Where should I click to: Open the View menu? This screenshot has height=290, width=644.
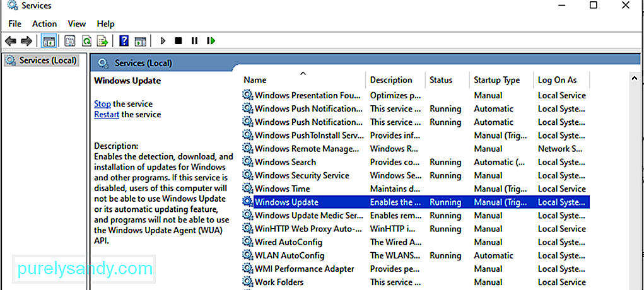[x=77, y=23]
